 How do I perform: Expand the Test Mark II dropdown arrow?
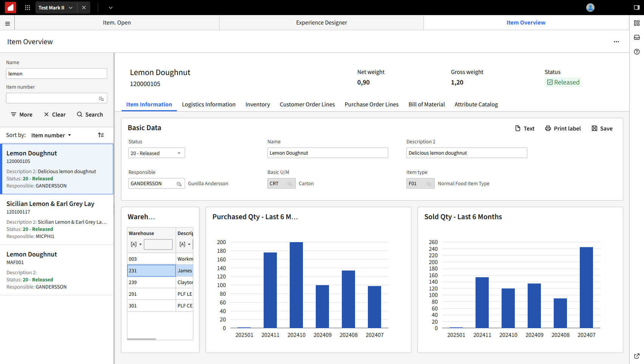pos(71,8)
